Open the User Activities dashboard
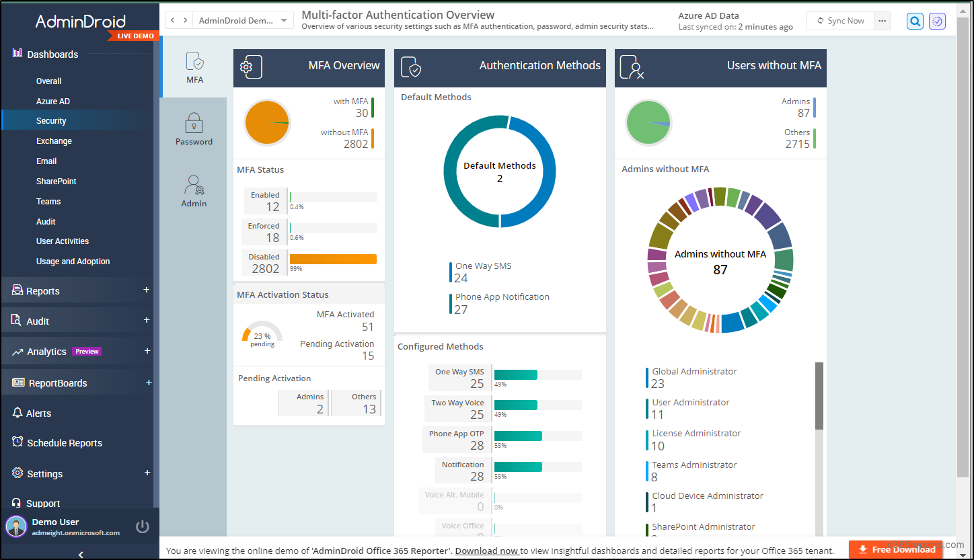Screen dimensions: 974x560 click(x=63, y=241)
